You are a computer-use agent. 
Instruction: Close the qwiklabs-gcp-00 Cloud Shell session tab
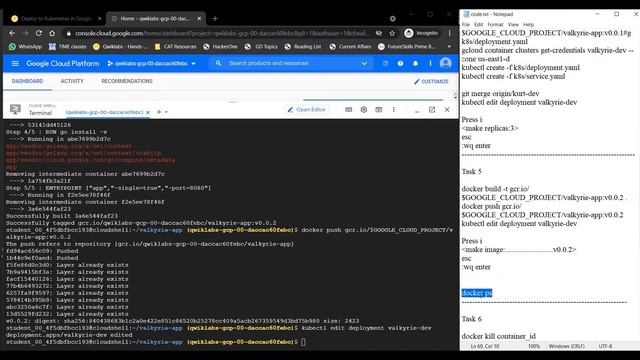(x=148, y=112)
